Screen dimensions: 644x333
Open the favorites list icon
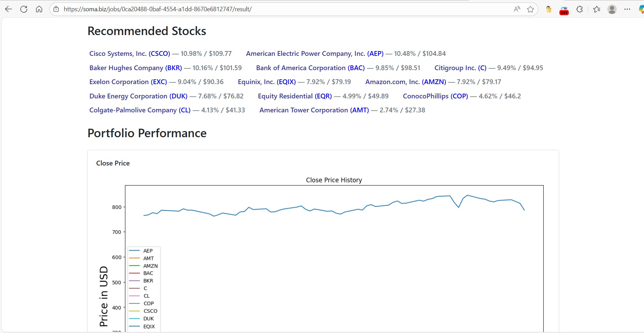pyautogui.click(x=597, y=9)
